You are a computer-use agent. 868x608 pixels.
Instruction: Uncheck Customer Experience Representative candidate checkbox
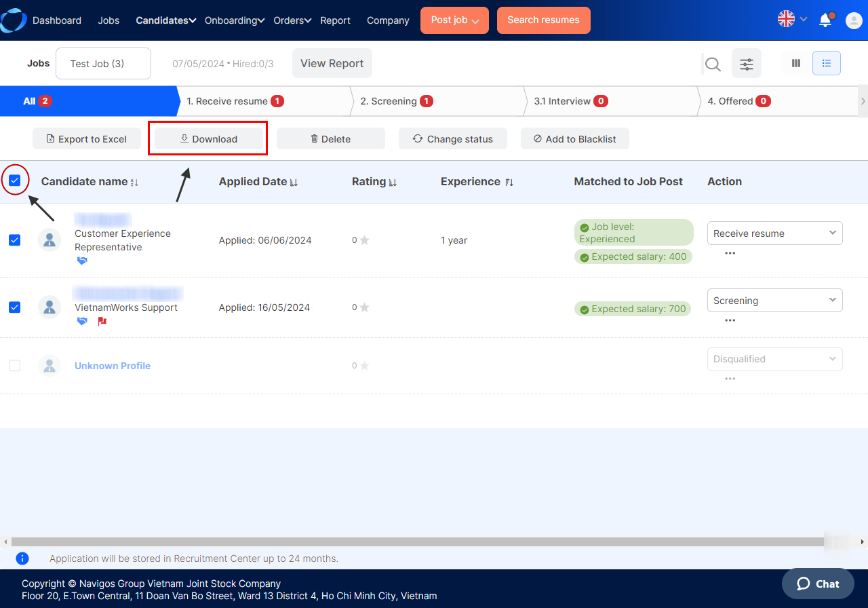pyautogui.click(x=14, y=240)
